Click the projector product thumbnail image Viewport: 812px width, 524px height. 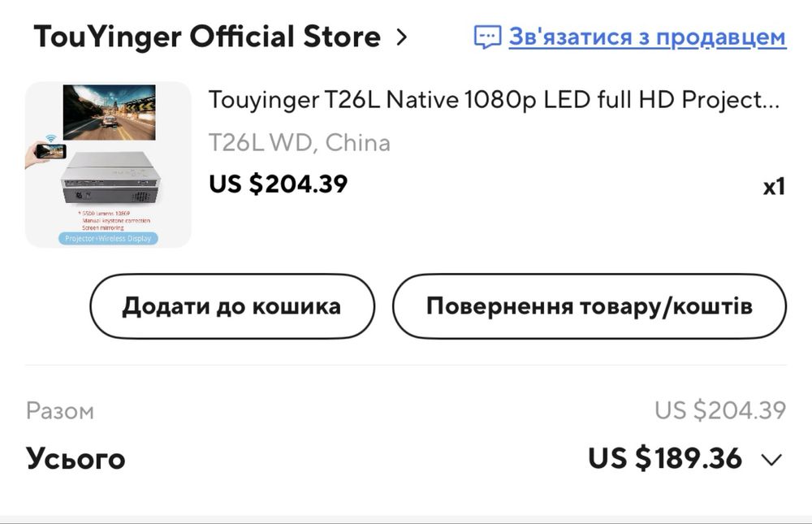point(108,165)
